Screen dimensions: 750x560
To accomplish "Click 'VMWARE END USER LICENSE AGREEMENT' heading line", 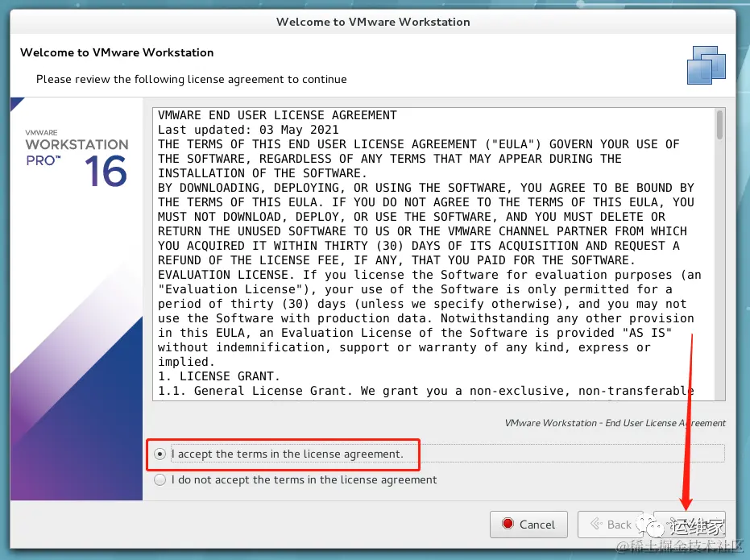I will (277, 115).
